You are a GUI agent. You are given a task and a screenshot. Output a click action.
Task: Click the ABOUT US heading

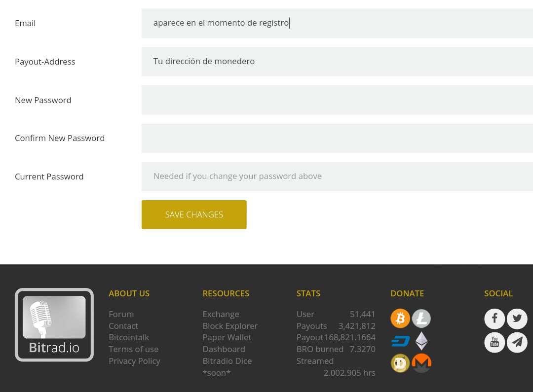[129, 293]
